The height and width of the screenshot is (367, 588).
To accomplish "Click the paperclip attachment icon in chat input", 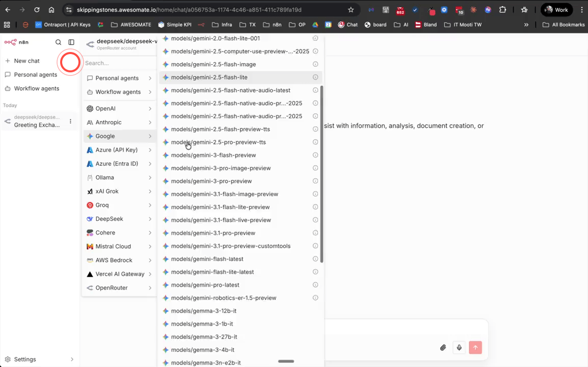I will click(443, 348).
